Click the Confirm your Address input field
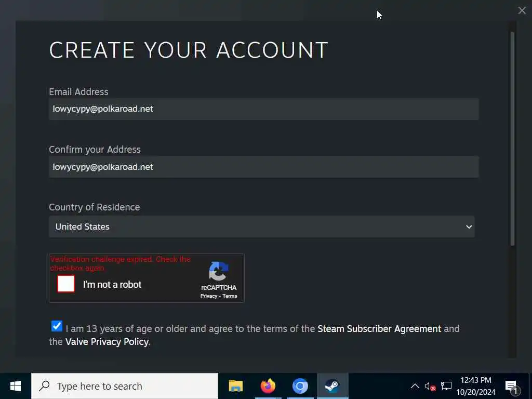Image resolution: width=532 pixels, height=399 pixels. tap(263, 167)
